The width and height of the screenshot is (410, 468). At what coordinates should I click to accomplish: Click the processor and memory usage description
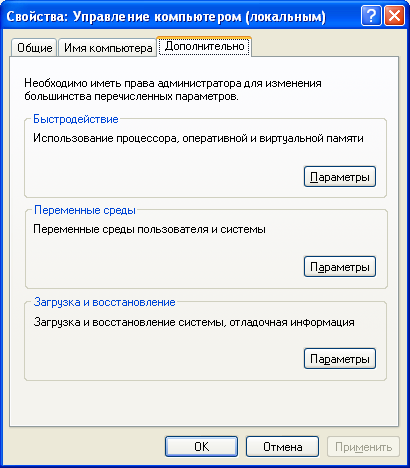pos(198,138)
